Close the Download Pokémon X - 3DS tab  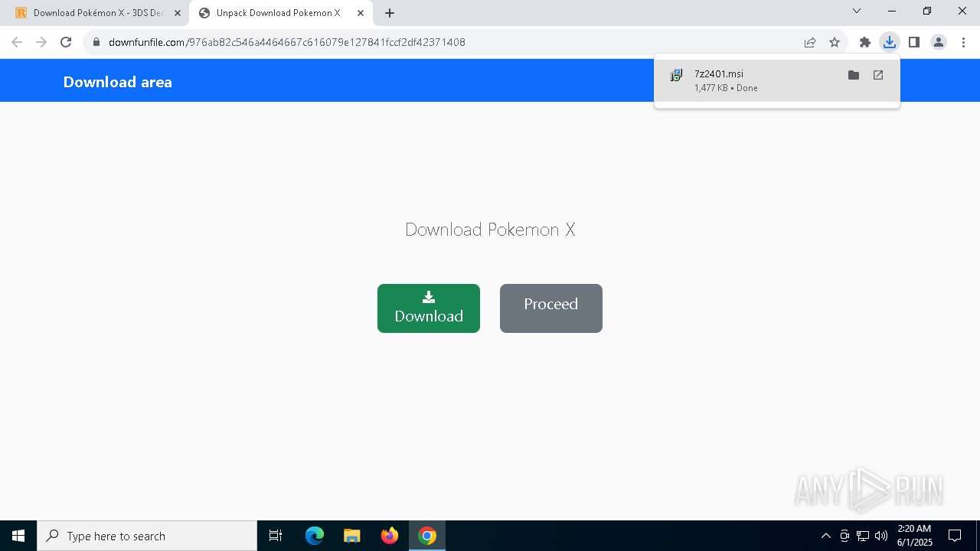pos(178,13)
